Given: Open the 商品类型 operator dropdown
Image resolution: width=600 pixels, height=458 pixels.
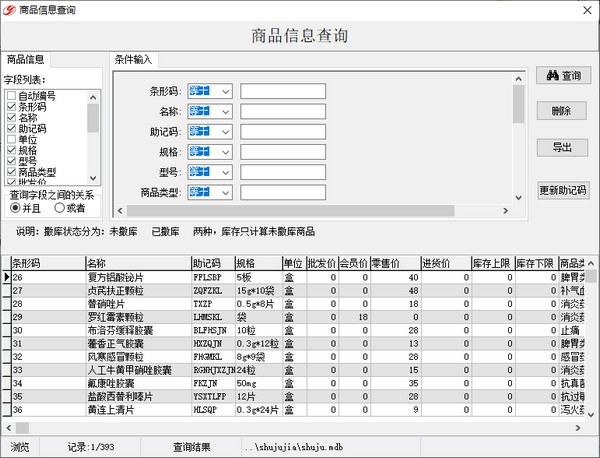Looking at the screenshot, I should click(x=226, y=192).
